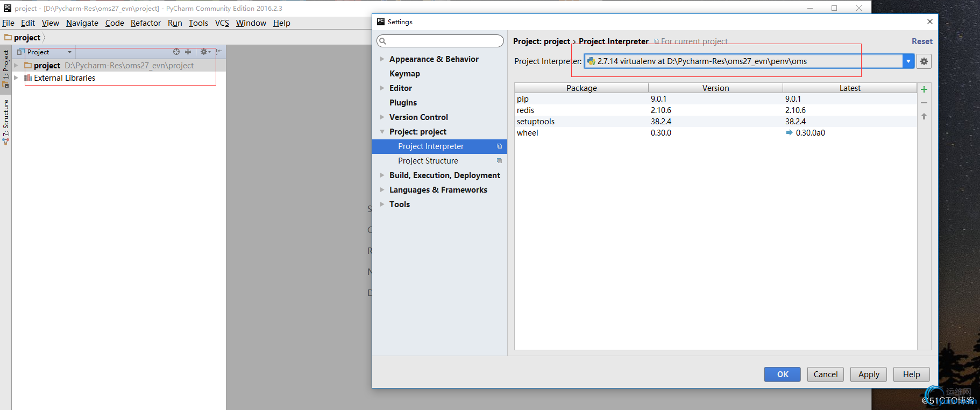
Task: Click the green plus to install a package
Action: 924,89
